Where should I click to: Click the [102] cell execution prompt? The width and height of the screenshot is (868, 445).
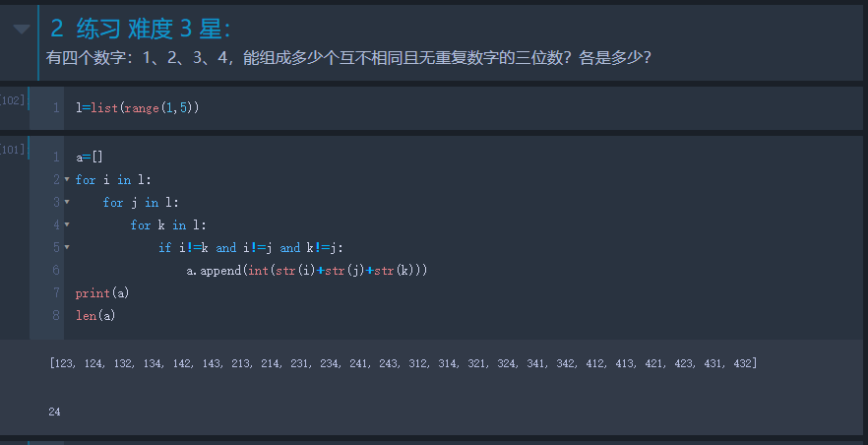click(14, 100)
